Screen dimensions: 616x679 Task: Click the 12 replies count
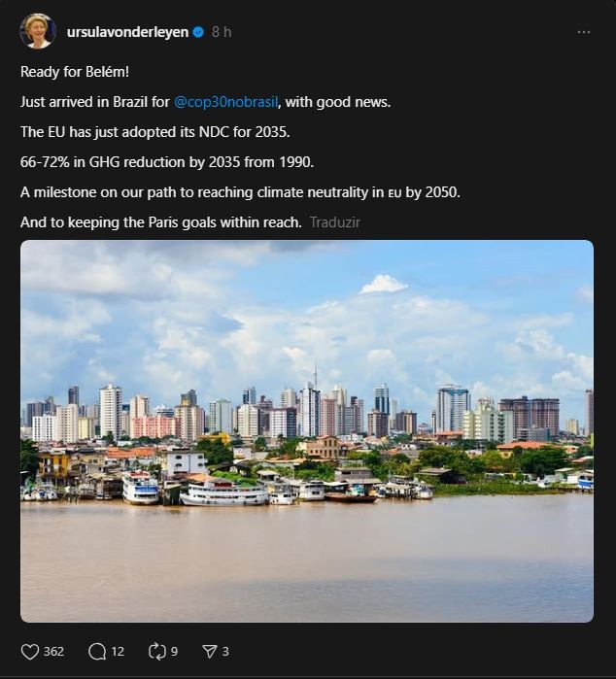pos(118,652)
